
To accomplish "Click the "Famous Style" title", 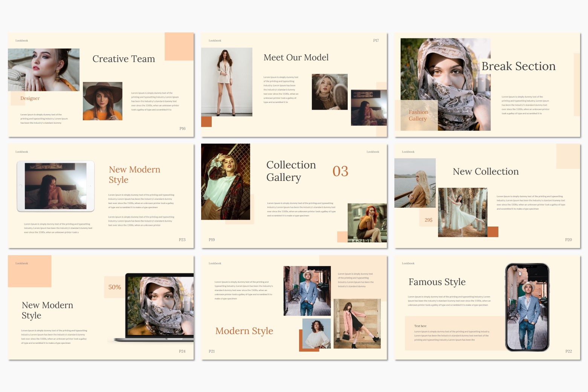I will [x=437, y=282].
